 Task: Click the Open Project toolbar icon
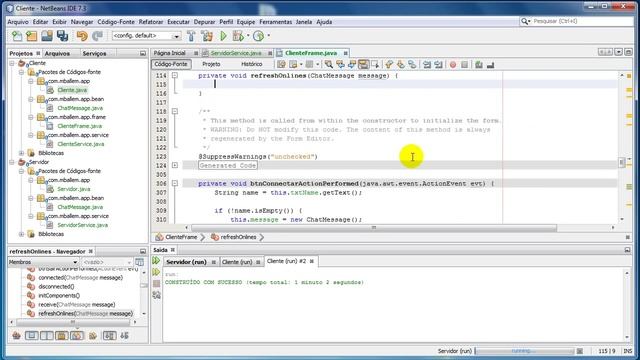pyautogui.click(x=47, y=36)
